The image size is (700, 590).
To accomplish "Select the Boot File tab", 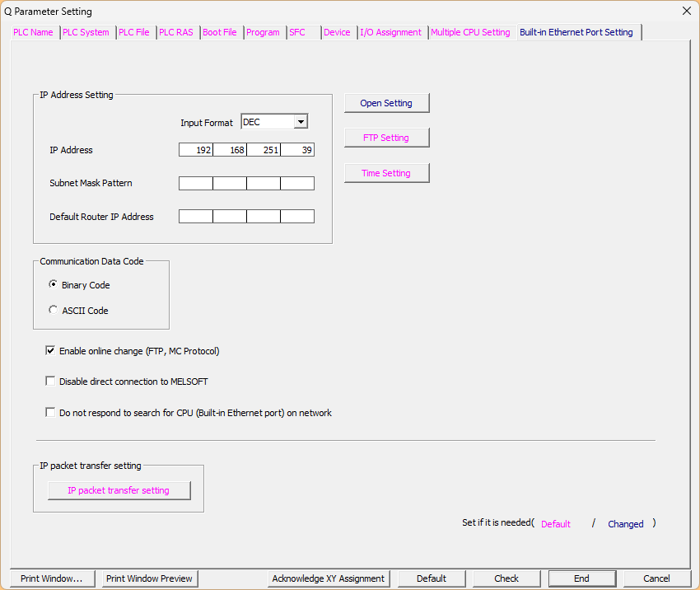I will (220, 32).
